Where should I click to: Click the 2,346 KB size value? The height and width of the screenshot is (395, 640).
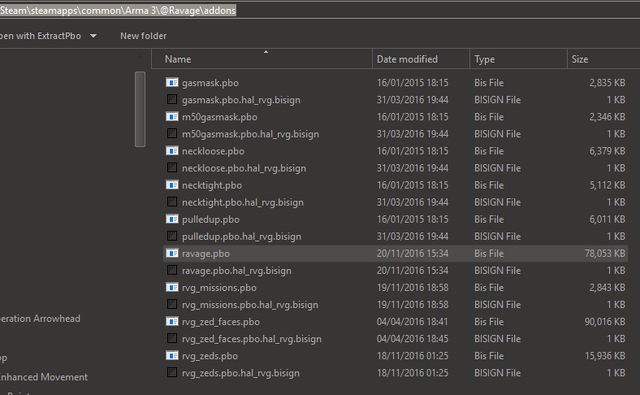[x=607, y=117]
